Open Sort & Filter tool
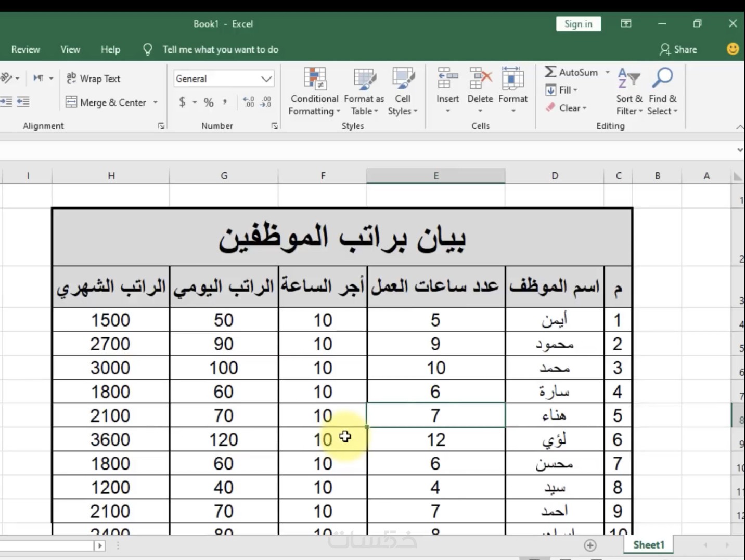745x560 pixels. [629, 92]
